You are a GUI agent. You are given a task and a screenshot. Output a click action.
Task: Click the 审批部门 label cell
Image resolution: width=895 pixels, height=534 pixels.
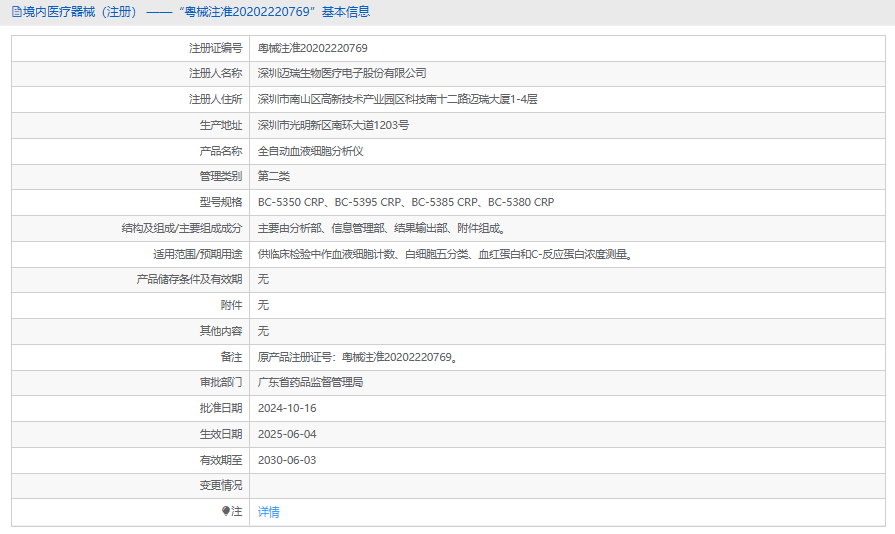tap(131, 382)
